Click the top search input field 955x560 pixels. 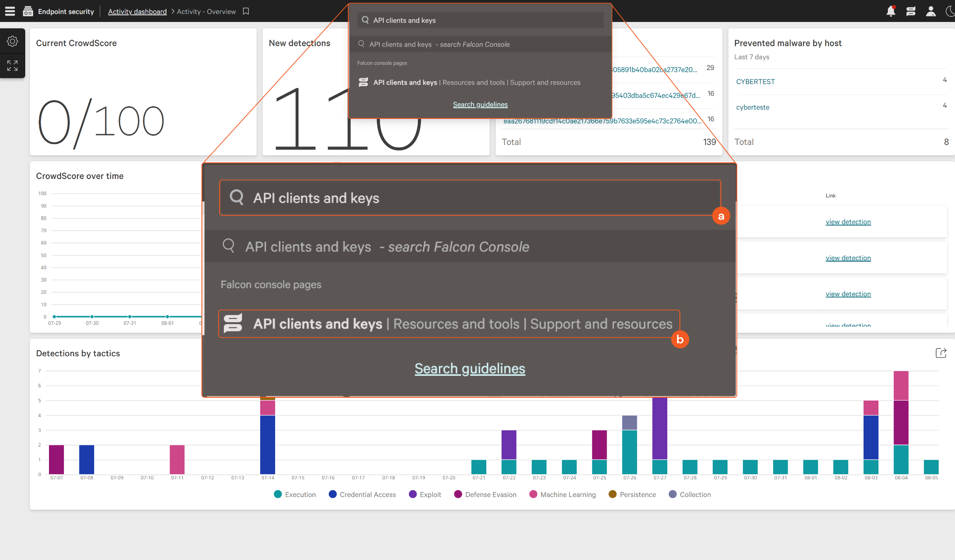(480, 21)
